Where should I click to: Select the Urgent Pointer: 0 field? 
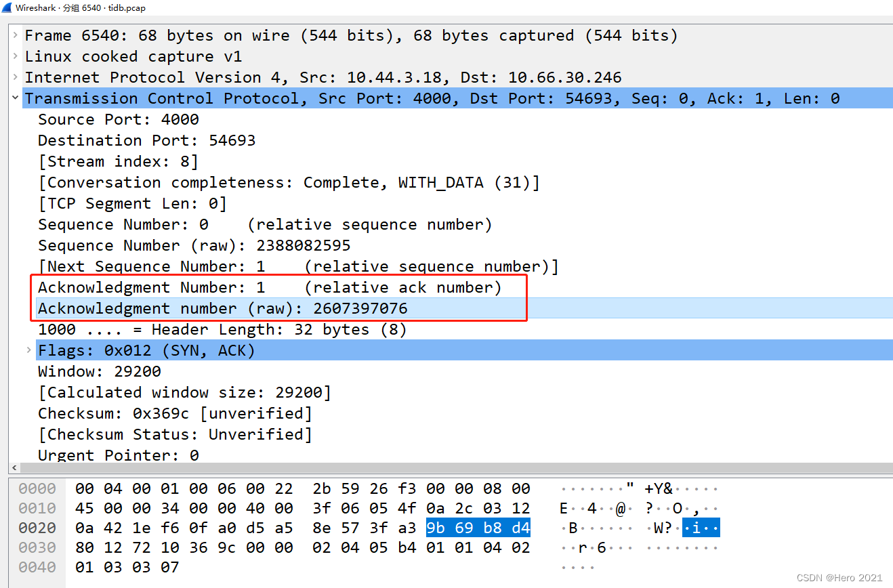click(x=119, y=455)
